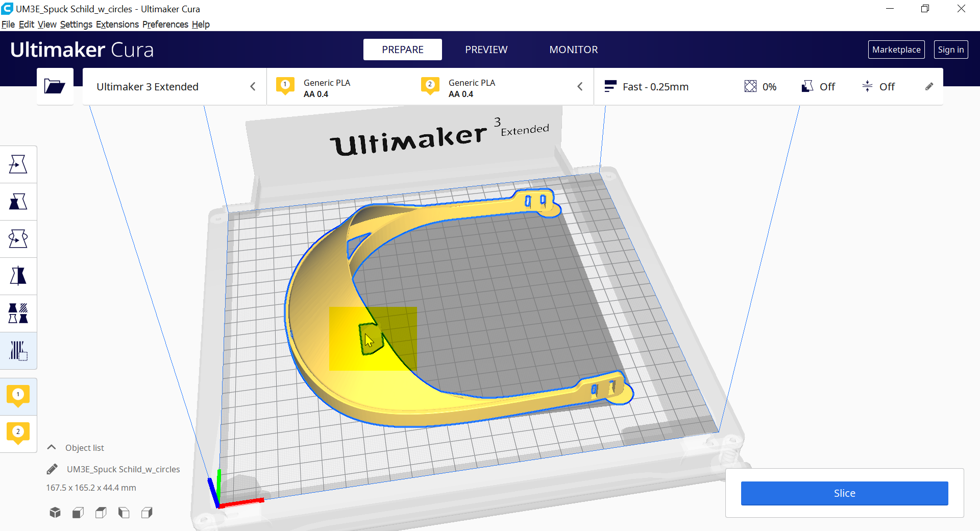Open the Extensions menu

pos(117,24)
